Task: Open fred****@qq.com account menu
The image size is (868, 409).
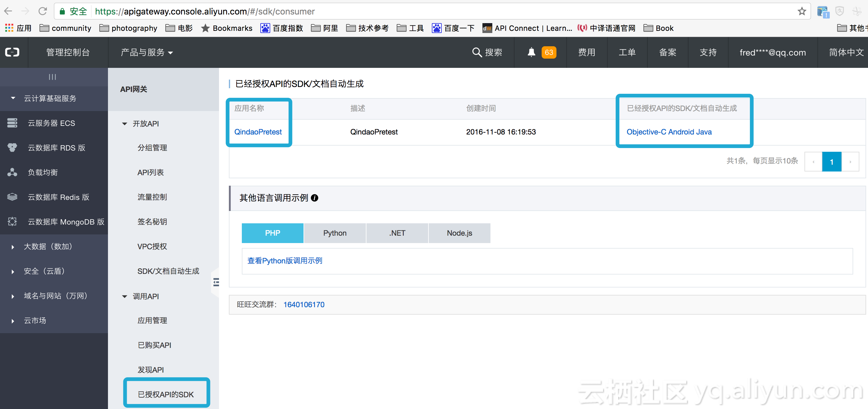Action: tap(773, 52)
